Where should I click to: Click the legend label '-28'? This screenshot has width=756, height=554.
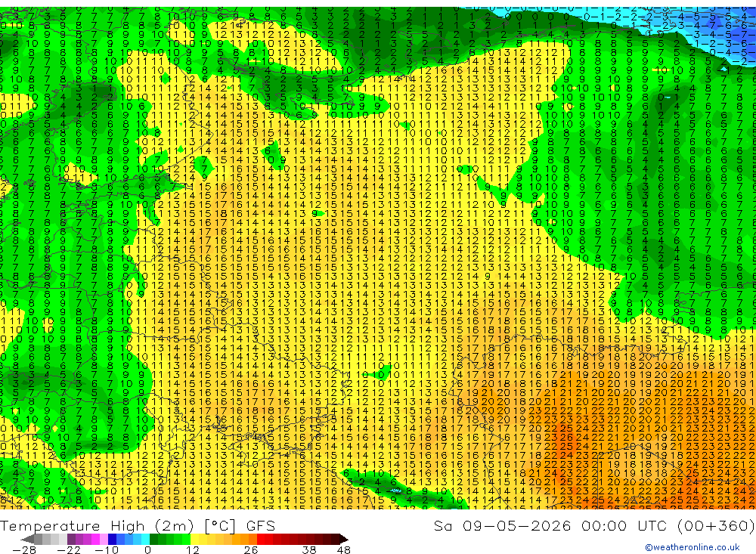pos(24,550)
